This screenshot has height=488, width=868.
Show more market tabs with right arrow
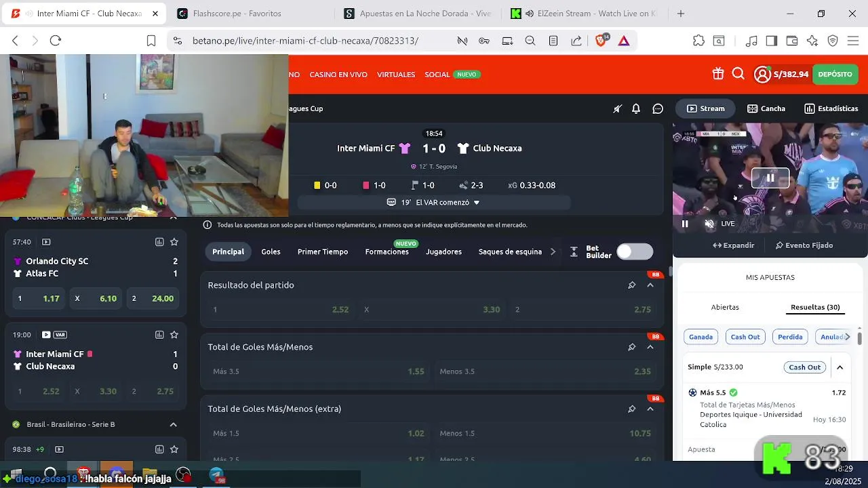pos(553,251)
